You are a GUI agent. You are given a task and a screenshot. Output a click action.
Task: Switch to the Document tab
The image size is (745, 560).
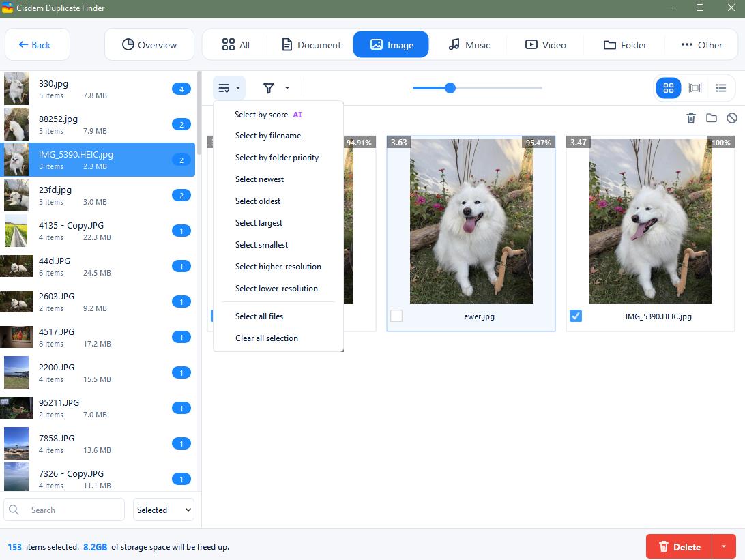click(x=311, y=44)
